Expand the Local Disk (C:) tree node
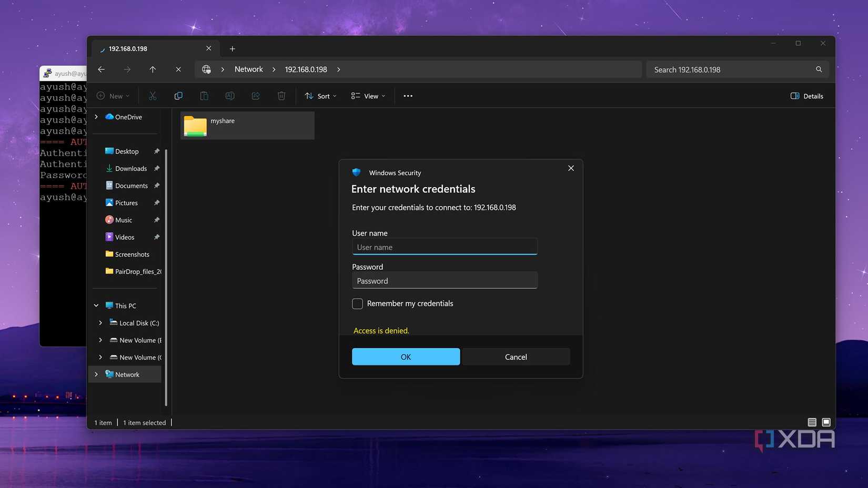The height and width of the screenshot is (488, 868). point(100,323)
